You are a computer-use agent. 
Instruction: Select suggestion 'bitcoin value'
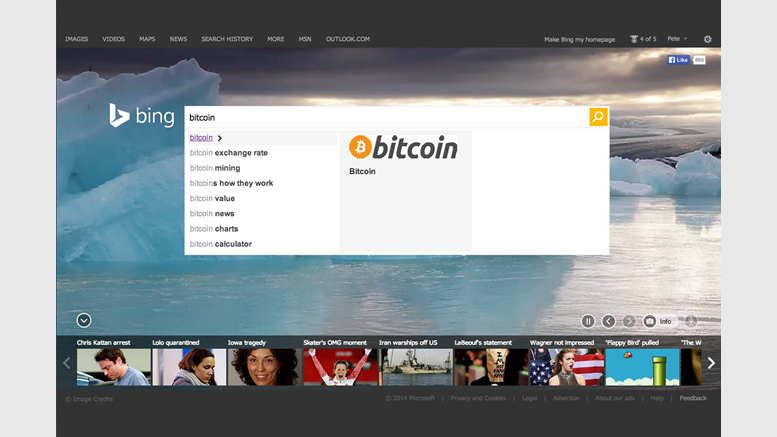212,198
